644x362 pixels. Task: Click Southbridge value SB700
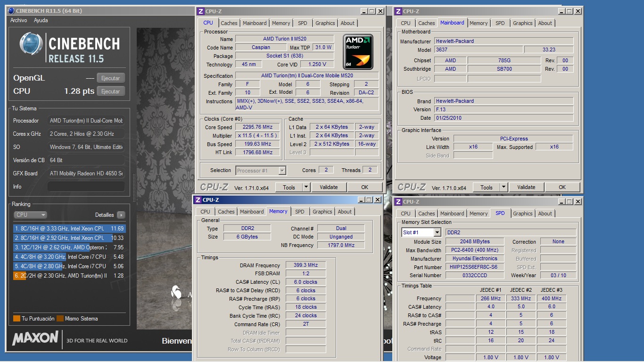tap(504, 69)
